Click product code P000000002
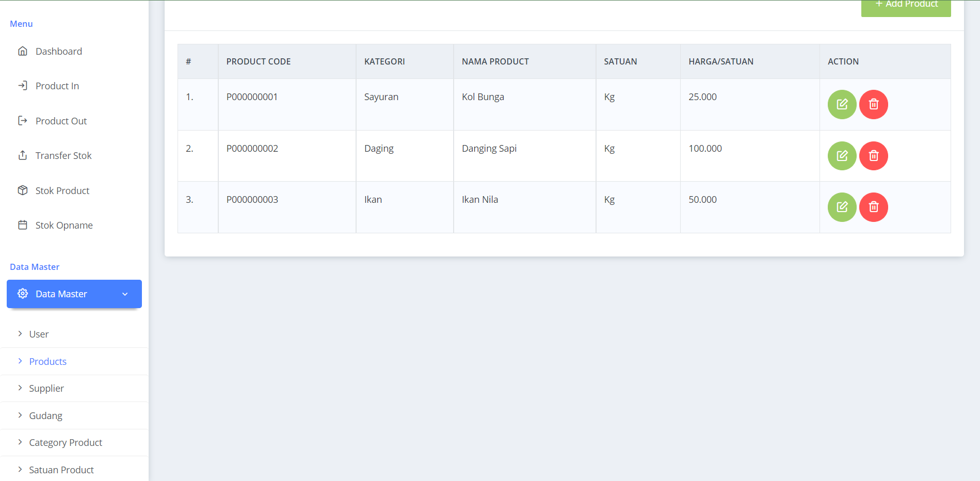980x481 pixels. pyautogui.click(x=252, y=148)
